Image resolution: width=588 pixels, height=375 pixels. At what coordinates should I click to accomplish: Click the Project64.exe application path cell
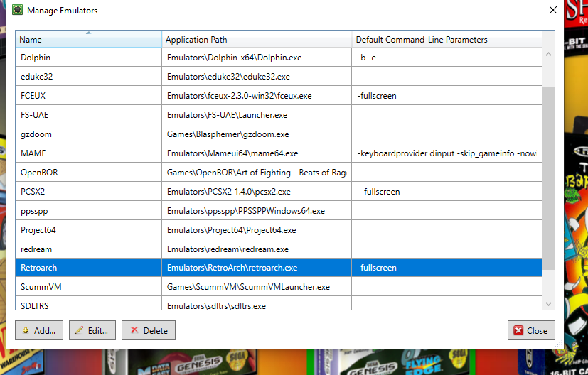coord(257,229)
